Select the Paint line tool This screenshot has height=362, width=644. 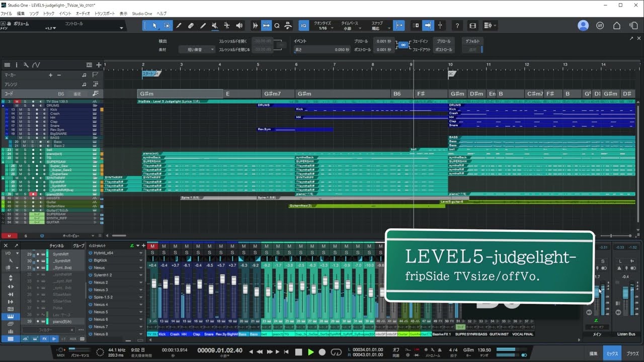pyautogui.click(x=203, y=26)
